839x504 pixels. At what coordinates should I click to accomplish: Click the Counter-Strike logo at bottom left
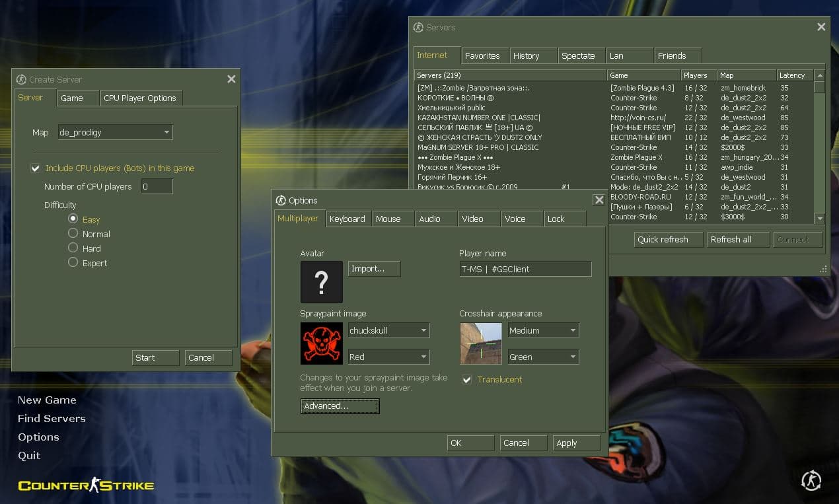[86, 486]
